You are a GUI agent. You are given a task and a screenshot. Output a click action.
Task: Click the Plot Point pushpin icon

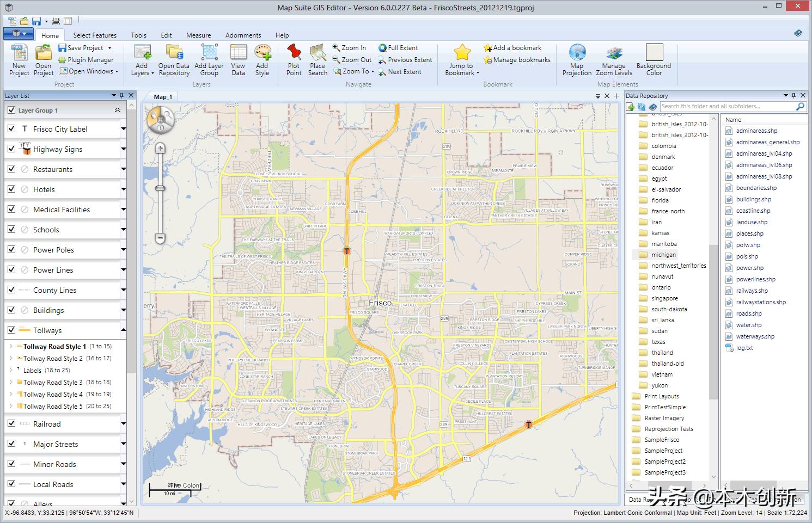[294, 53]
